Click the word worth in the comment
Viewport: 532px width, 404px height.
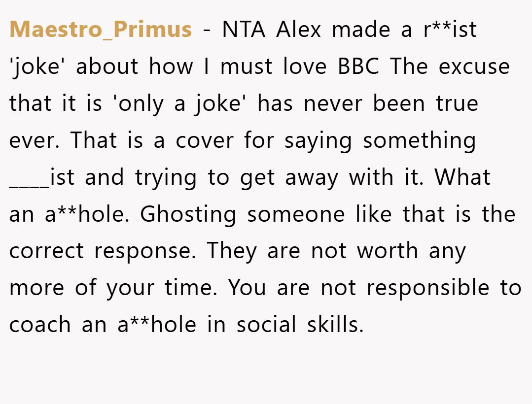coord(388,251)
